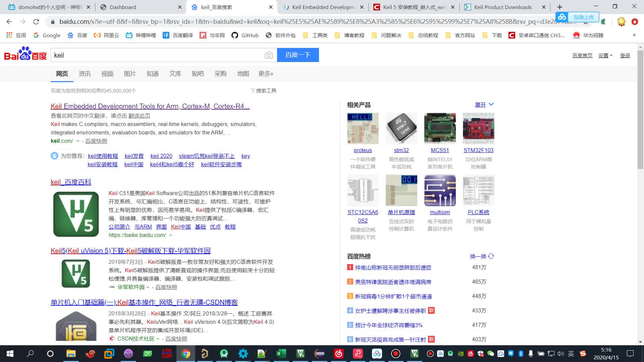Click the 百度快照 link under keil.com result
The width and height of the screenshot is (644, 362).
96,141
